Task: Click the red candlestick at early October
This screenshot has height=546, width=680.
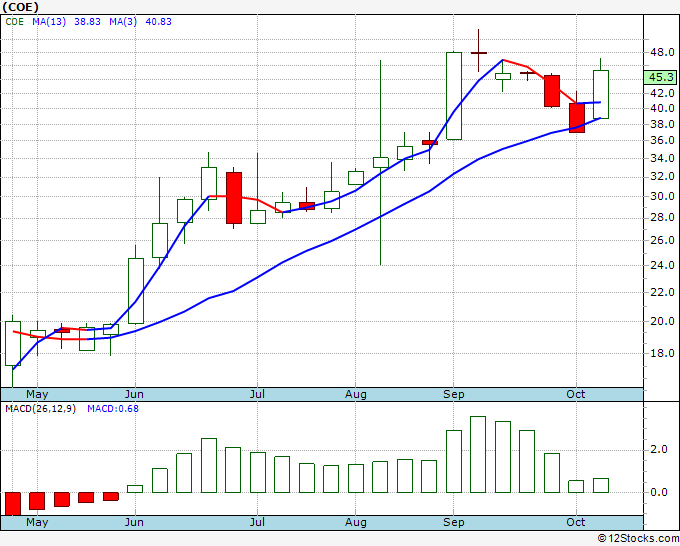Action: [577, 118]
